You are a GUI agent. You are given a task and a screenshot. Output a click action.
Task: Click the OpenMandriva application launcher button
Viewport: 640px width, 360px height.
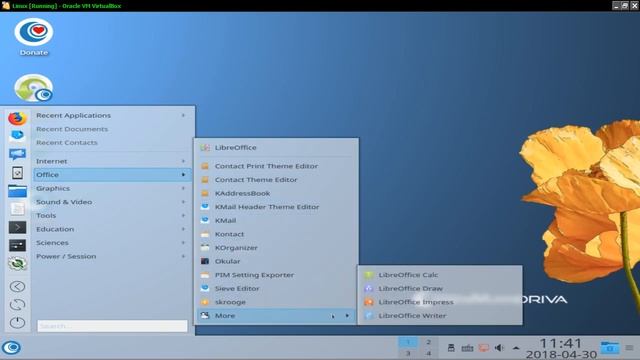(11, 348)
